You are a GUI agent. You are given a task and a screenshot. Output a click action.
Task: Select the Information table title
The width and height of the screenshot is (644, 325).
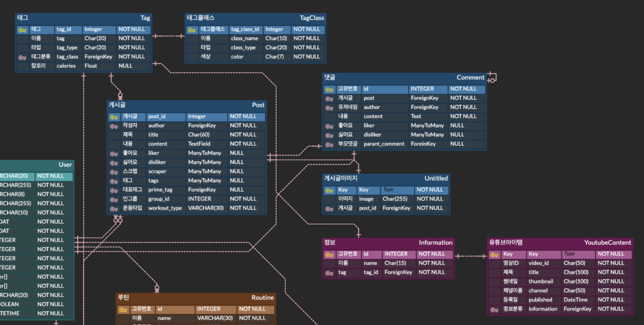click(436, 243)
